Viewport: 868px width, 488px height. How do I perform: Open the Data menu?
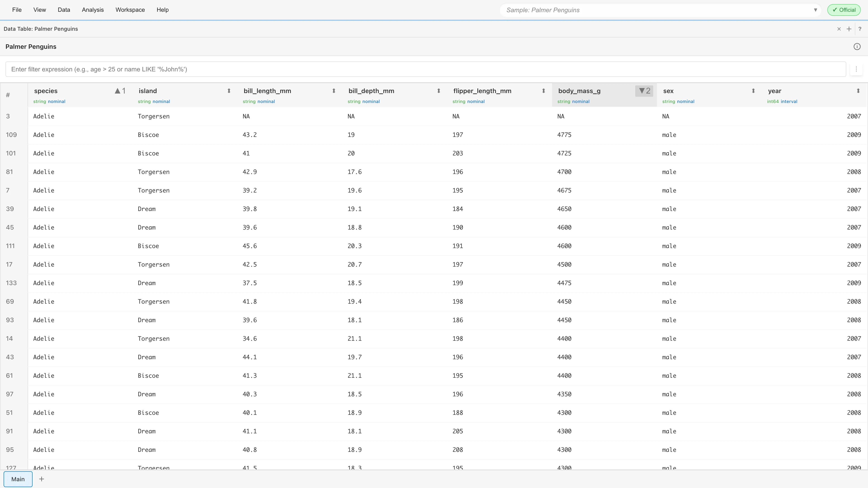64,10
